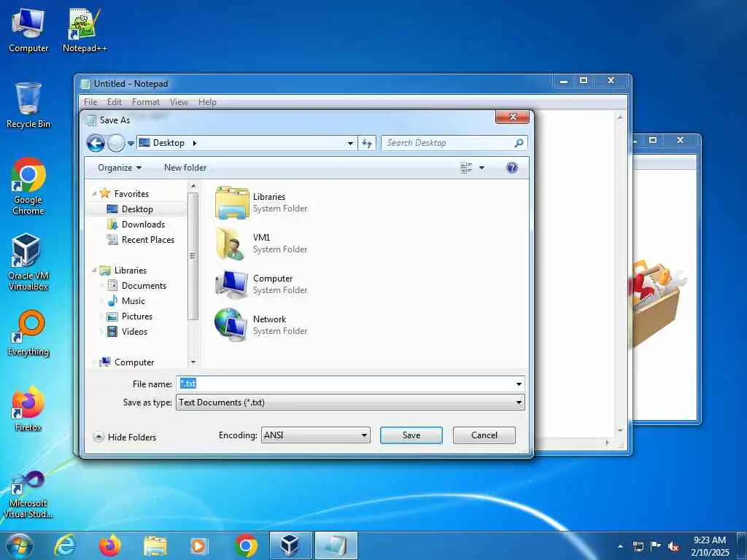Click the muted volume tray icon

(x=673, y=547)
